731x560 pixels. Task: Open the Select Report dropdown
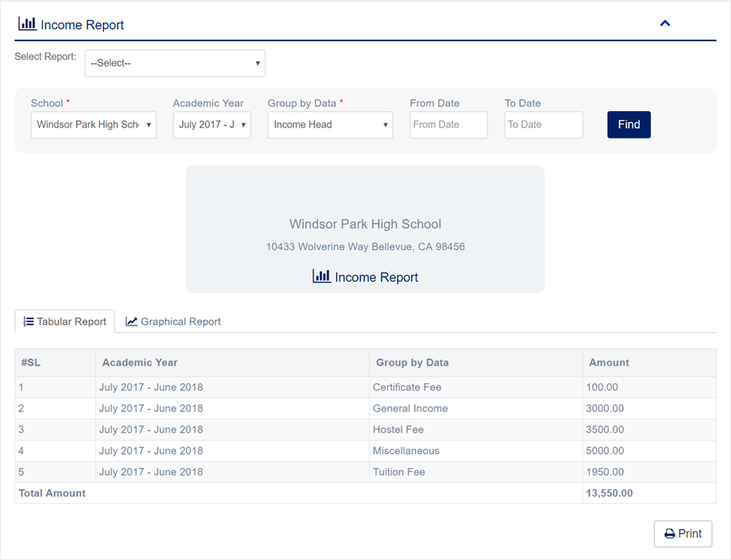point(175,63)
